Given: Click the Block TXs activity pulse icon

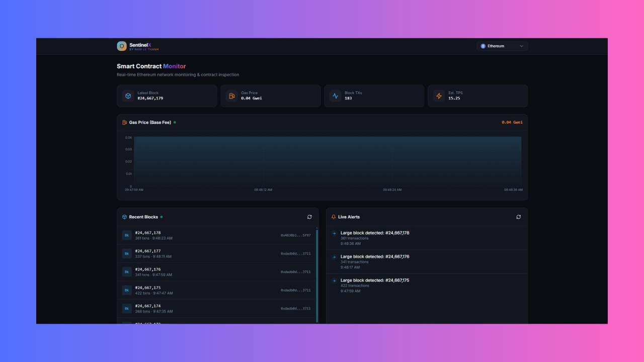Looking at the screenshot, I should point(335,96).
